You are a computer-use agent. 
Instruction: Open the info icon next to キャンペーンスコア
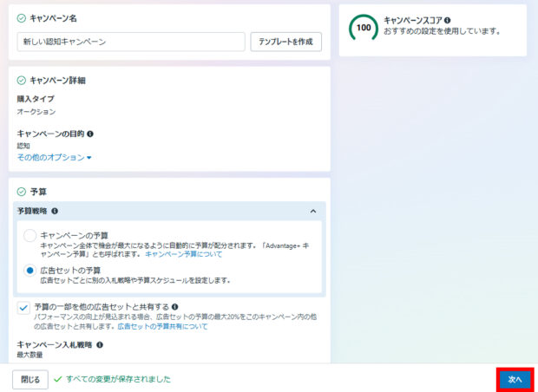click(448, 20)
